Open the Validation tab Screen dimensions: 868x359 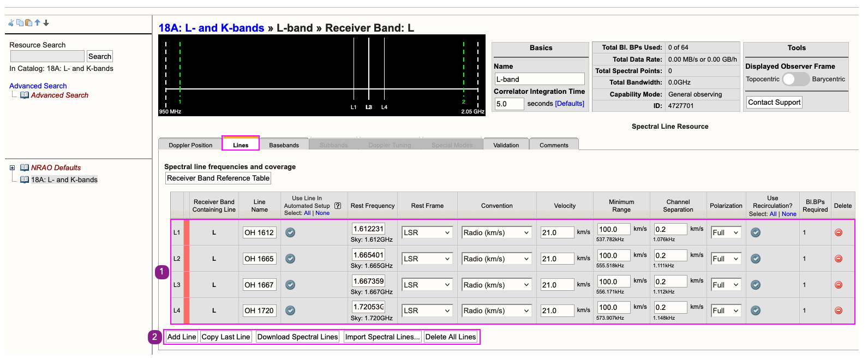tap(506, 145)
